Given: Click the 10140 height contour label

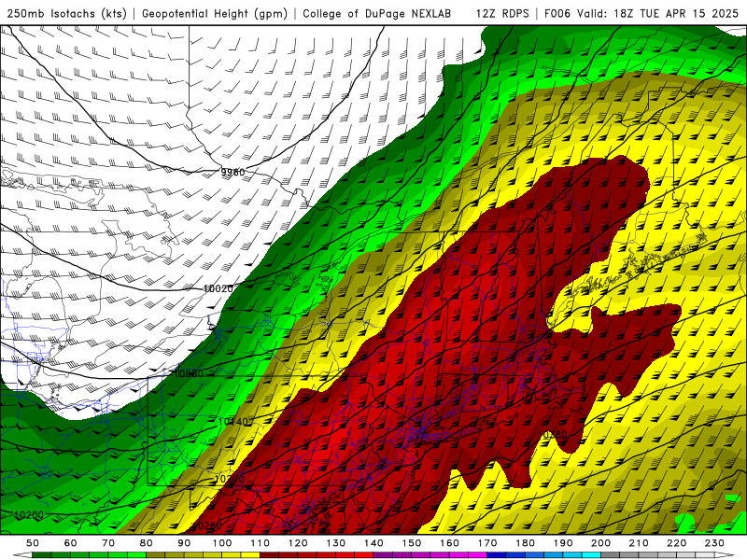Looking at the screenshot, I should 233,422.
